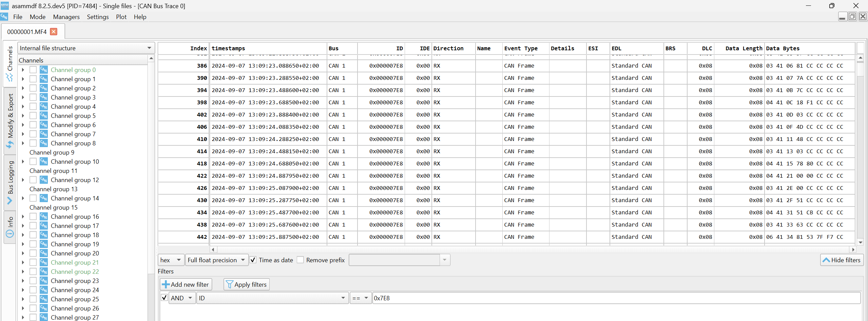This screenshot has height=321, width=868.
Task: Open the Info side tab
Action: click(10, 227)
